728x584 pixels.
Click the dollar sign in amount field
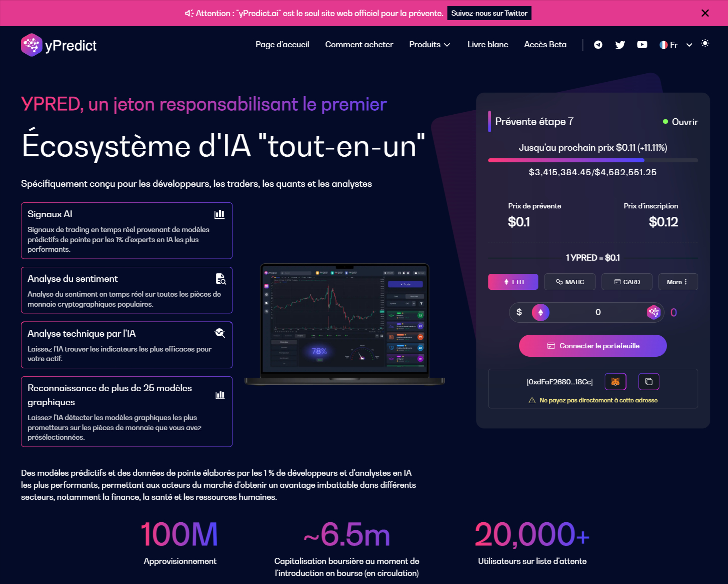point(519,312)
